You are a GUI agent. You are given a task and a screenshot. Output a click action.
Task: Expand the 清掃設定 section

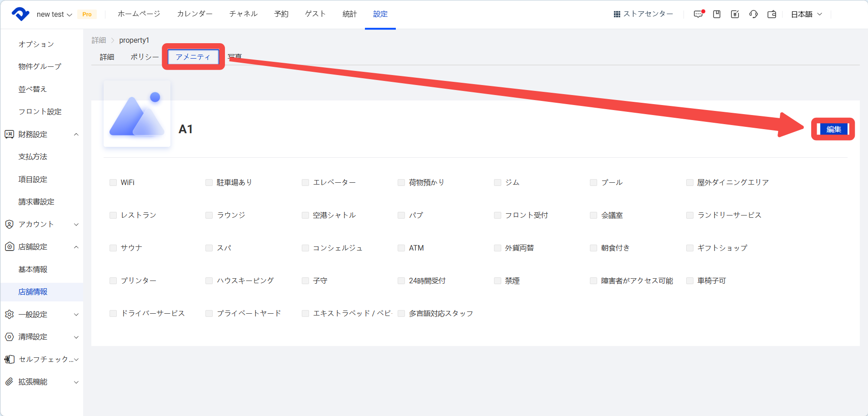click(x=76, y=336)
